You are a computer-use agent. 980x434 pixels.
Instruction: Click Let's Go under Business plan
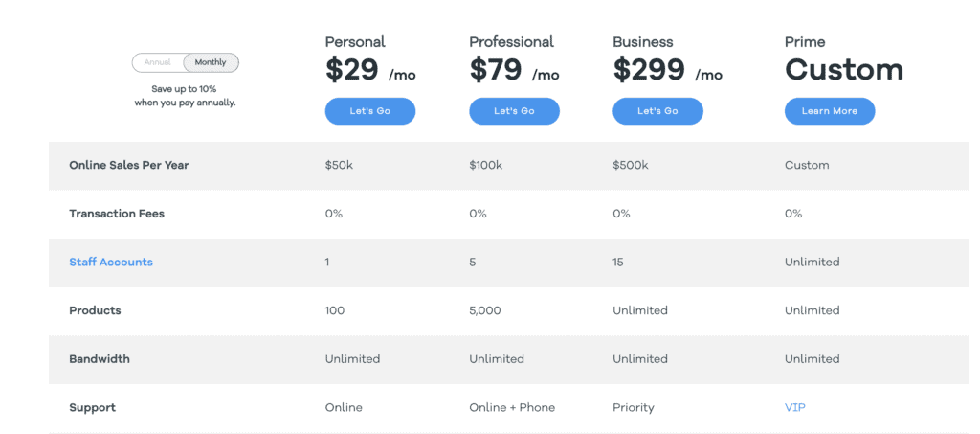pos(657,111)
